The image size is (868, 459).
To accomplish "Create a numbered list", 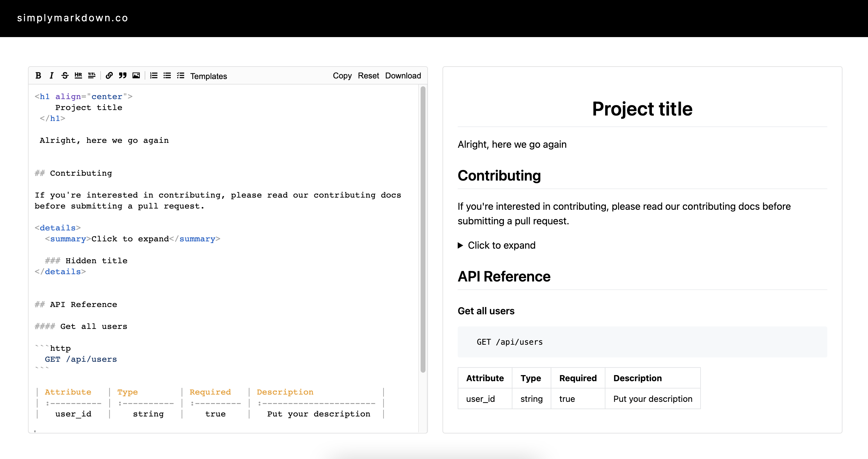I will (x=154, y=75).
